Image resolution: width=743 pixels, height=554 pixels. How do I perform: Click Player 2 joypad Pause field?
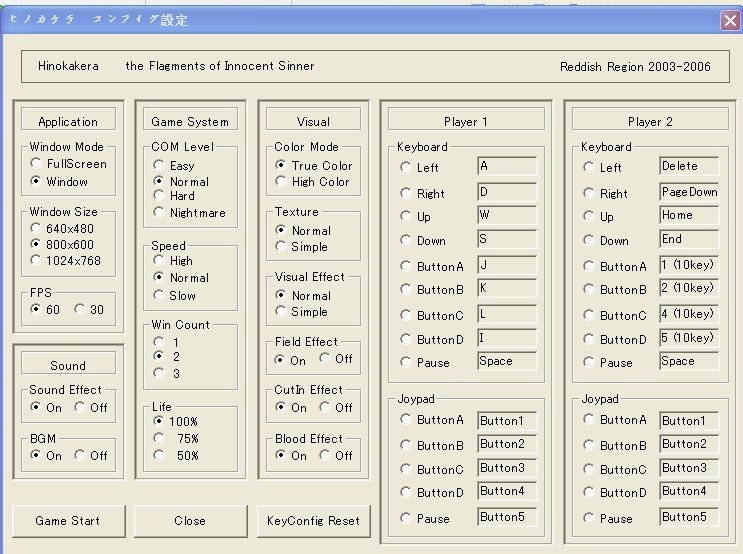689,517
